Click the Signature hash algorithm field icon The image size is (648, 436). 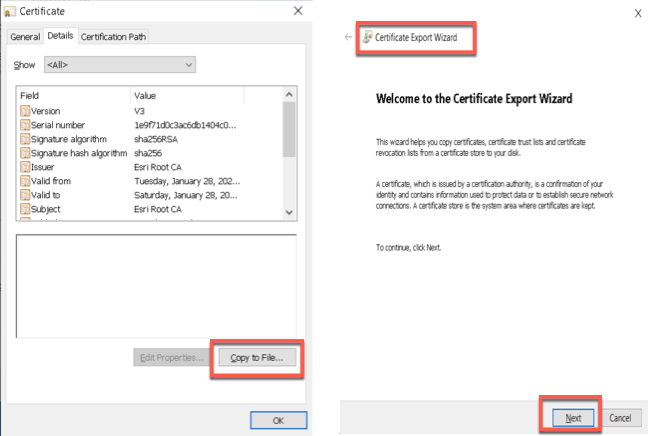[x=25, y=153]
